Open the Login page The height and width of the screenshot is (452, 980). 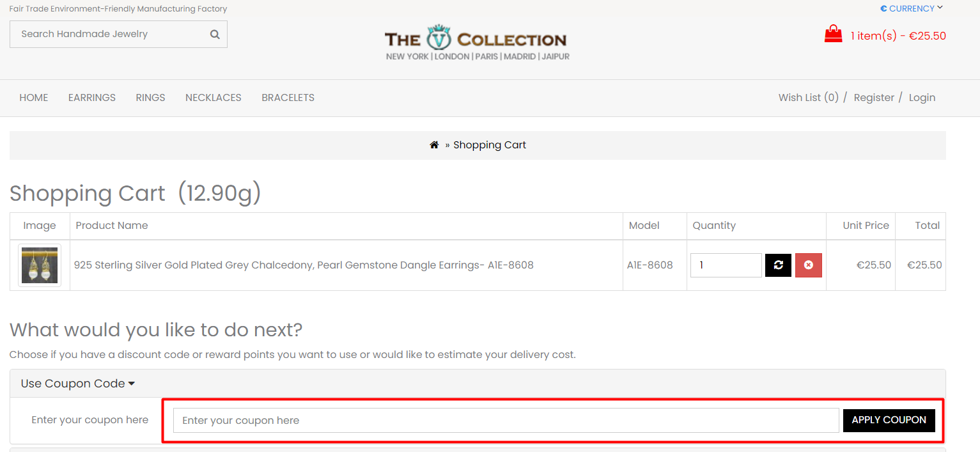921,97
